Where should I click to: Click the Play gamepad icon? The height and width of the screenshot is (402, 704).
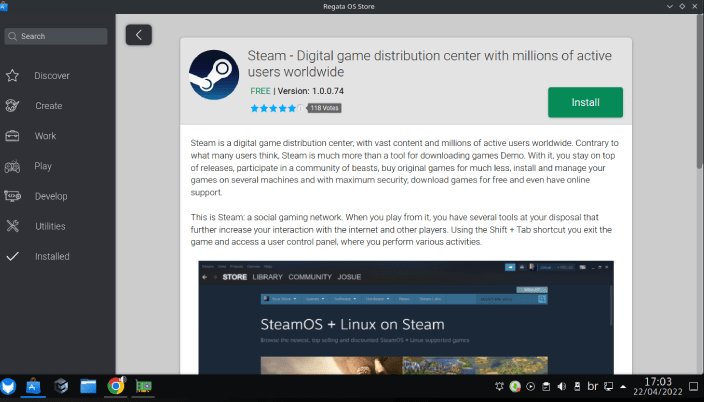tap(12, 166)
